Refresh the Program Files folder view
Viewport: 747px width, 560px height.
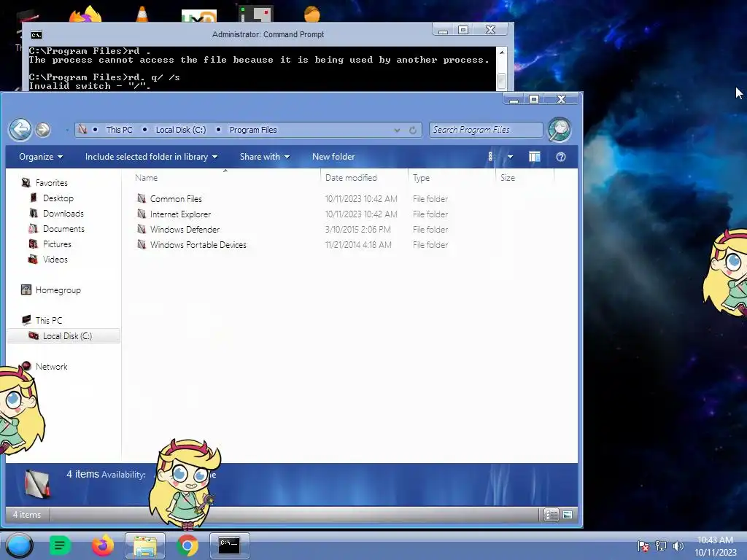(x=413, y=130)
